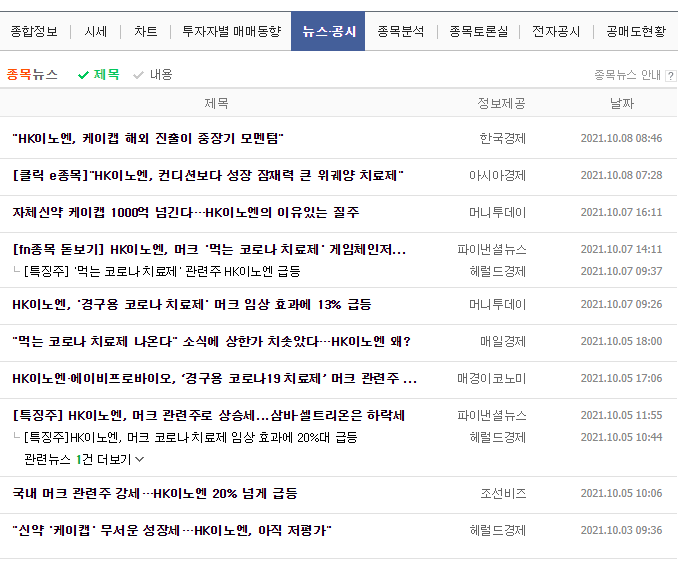Switch to 종목토론실 tab
The height and width of the screenshot is (565, 686).
pyautogui.click(x=479, y=32)
